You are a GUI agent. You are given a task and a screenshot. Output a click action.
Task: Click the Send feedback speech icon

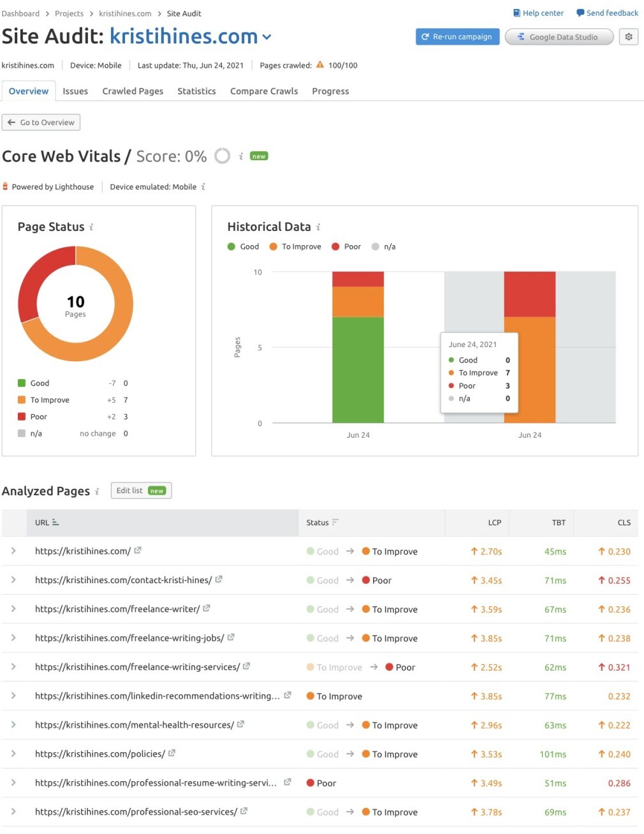580,13
